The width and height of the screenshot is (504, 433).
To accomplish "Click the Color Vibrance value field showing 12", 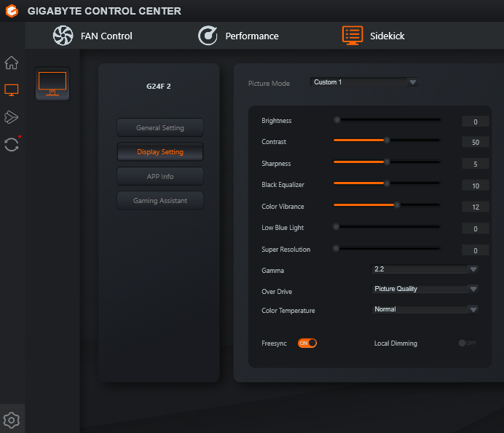I will (x=476, y=207).
